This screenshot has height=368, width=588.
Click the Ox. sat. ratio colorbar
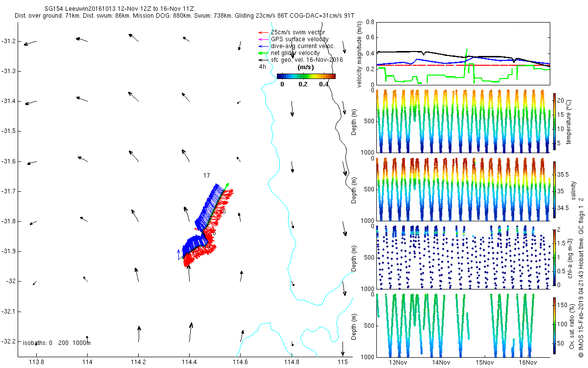click(x=554, y=325)
